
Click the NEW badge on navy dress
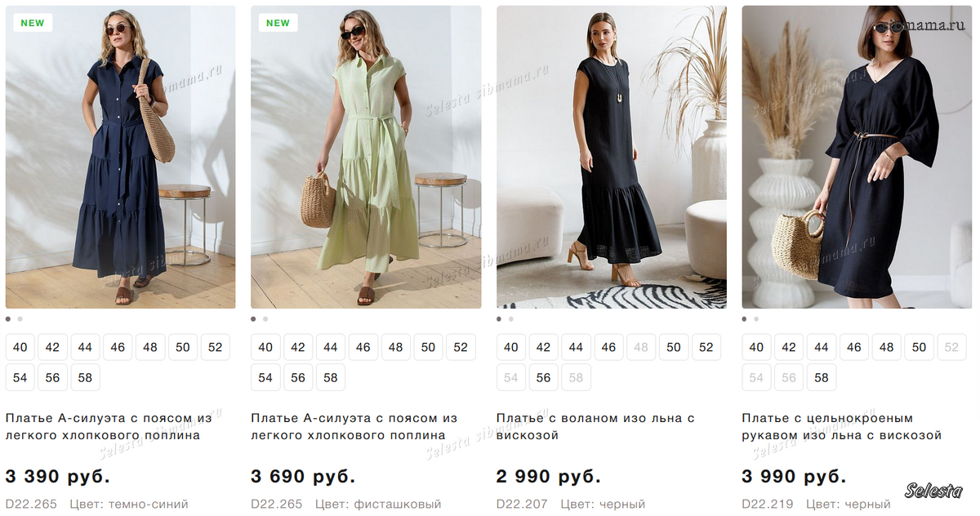click(x=33, y=23)
